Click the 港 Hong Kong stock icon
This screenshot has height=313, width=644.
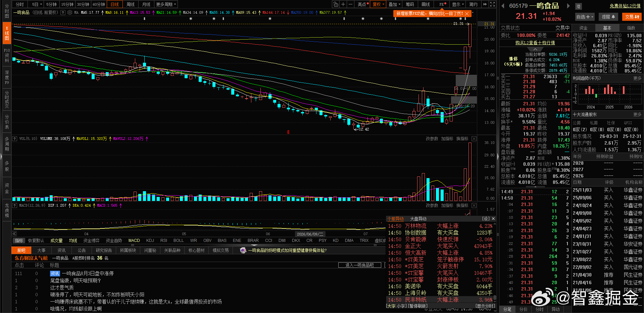point(578,6)
